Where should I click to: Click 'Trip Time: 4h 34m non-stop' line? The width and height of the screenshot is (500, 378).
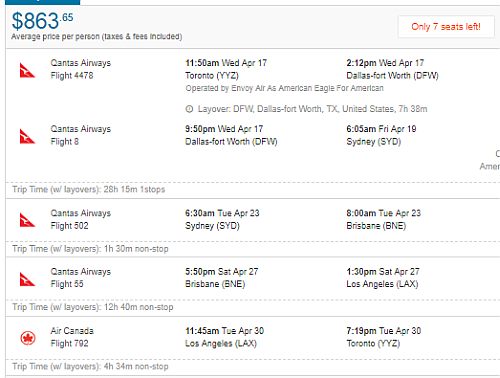[x=90, y=366]
